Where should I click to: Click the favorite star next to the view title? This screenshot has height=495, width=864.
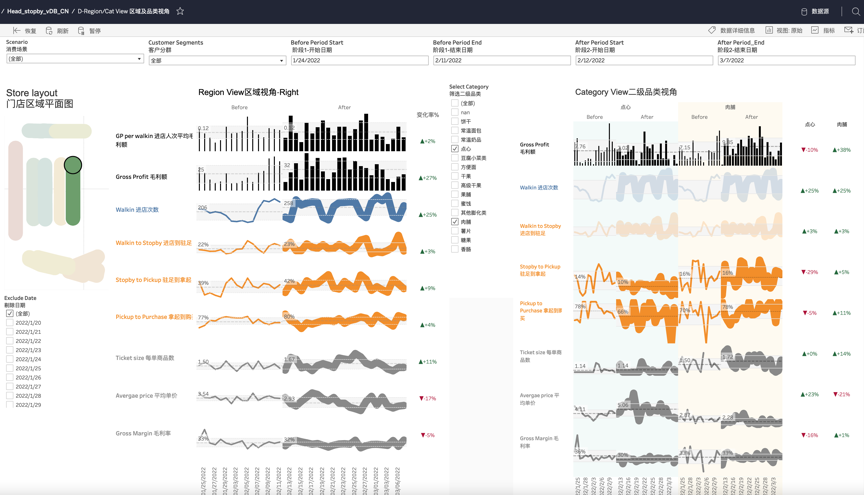point(180,11)
